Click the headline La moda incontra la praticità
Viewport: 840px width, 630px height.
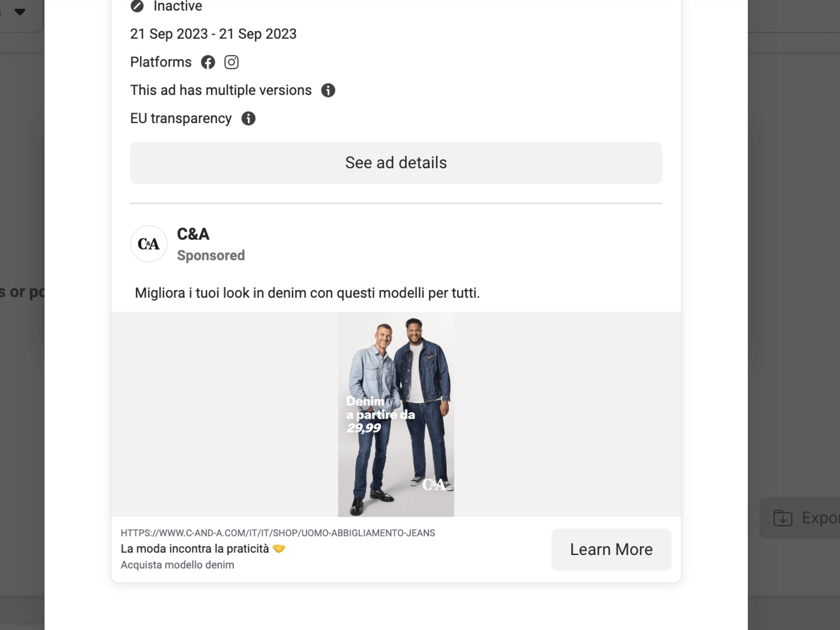[195, 549]
